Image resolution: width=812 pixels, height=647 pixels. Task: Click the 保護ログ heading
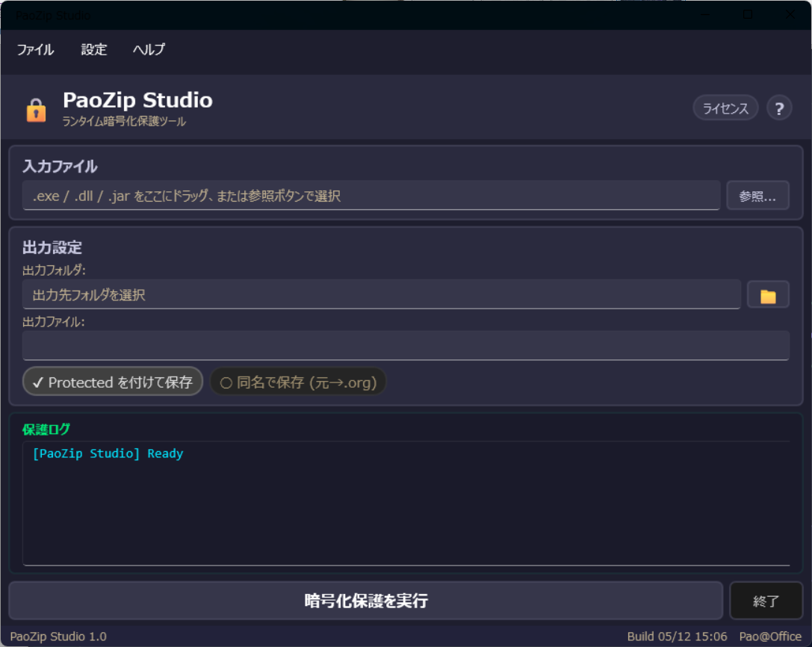[46, 430]
